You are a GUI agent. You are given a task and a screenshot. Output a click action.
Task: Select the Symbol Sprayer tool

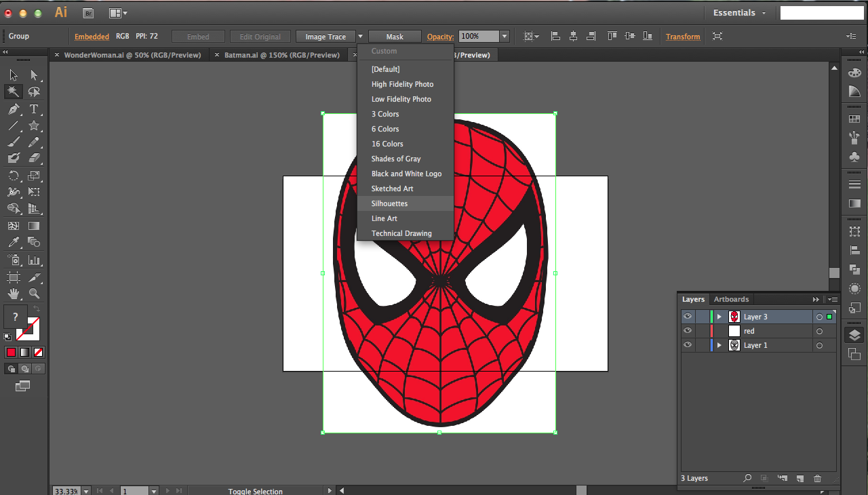click(14, 260)
